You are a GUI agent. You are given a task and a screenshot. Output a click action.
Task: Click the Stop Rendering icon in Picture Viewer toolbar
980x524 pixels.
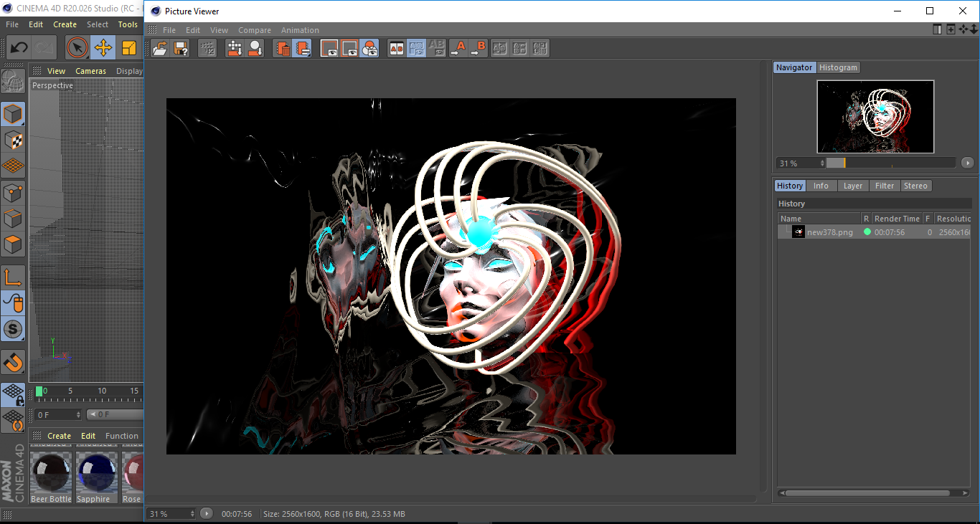pyautogui.click(x=207, y=49)
